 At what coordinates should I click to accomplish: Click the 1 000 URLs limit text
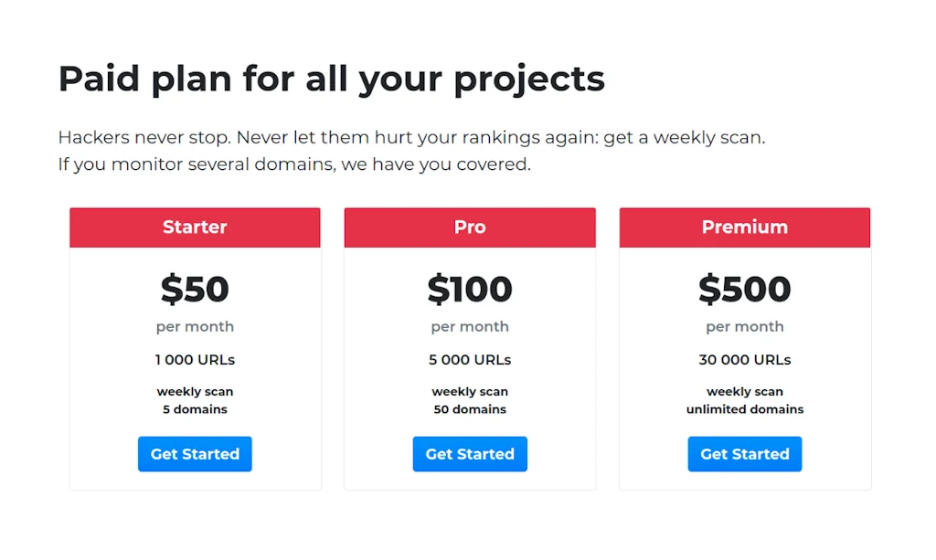[195, 360]
